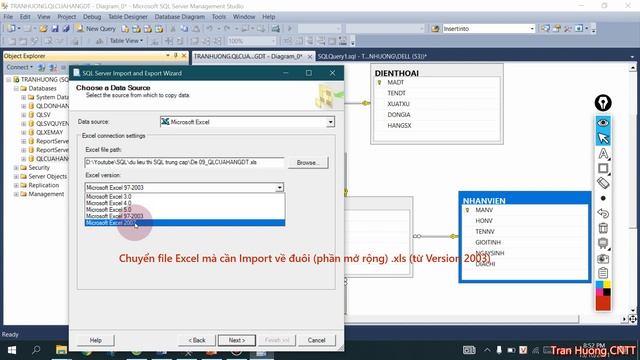Click the NHANVIEN table title
The width and height of the screenshot is (640, 360).
coord(484,200)
